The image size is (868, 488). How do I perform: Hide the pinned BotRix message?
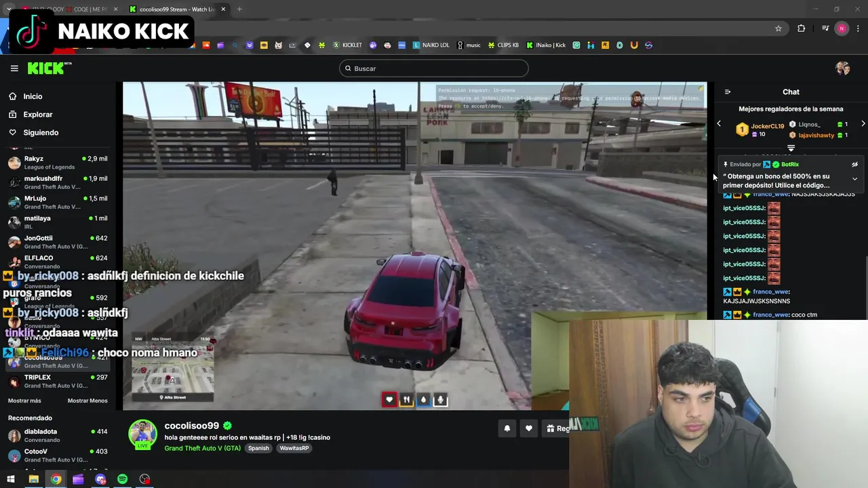854,165
